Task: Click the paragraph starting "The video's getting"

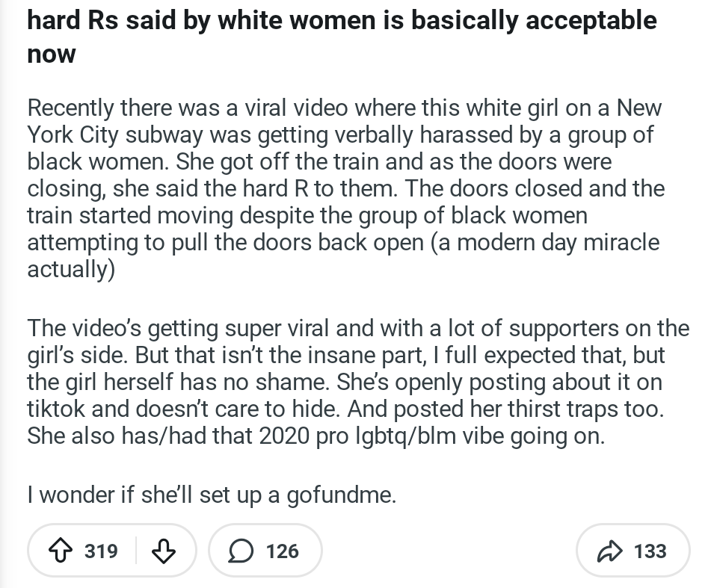Action: pos(357,382)
